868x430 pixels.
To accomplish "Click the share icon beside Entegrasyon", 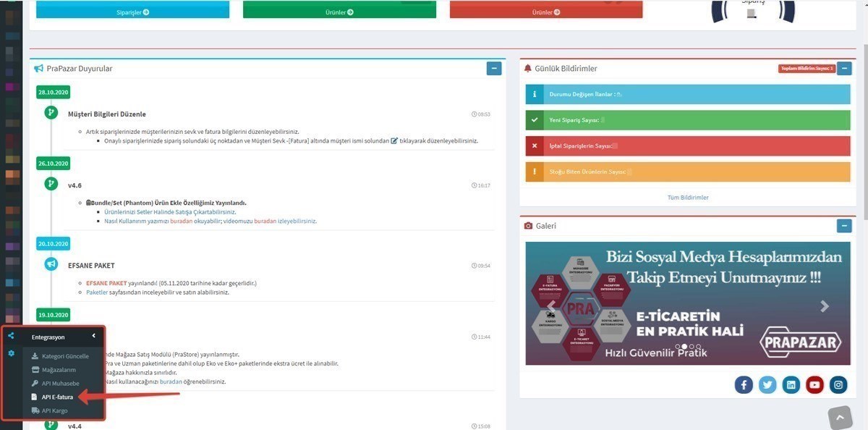I will click(x=11, y=336).
